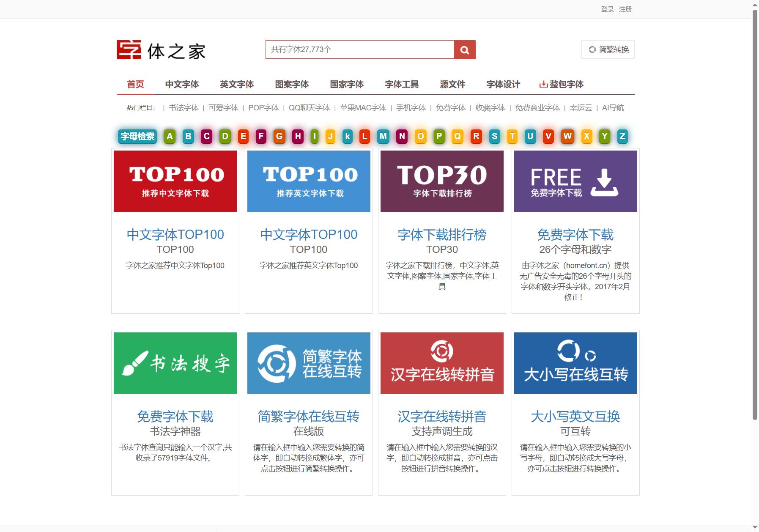This screenshot has height=532, width=759.
Task: Open the POP字体 hot category link
Action: tap(263, 108)
